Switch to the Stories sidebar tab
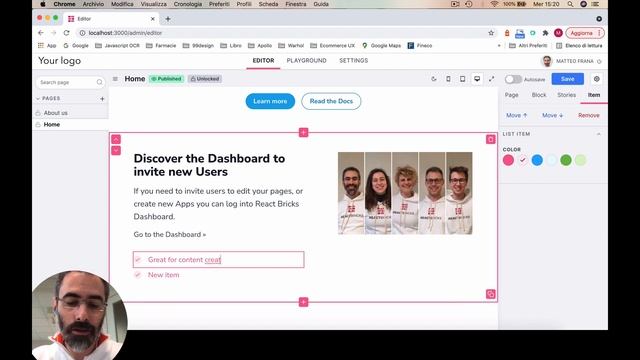 click(x=567, y=95)
